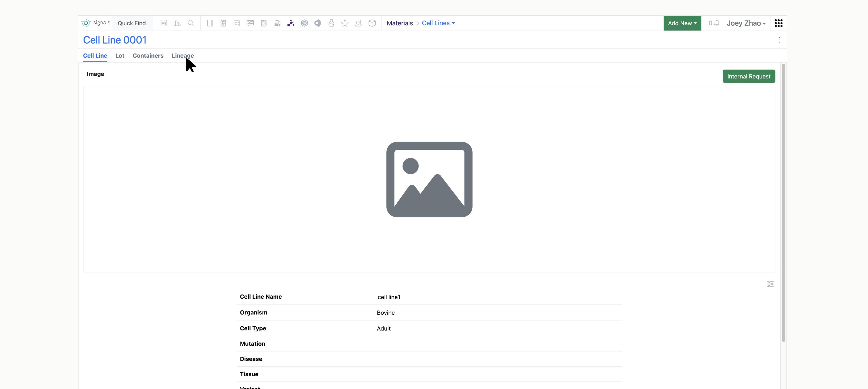Click the notifications bell icon
The width and height of the screenshot is (868, 389).
(717, 23)
